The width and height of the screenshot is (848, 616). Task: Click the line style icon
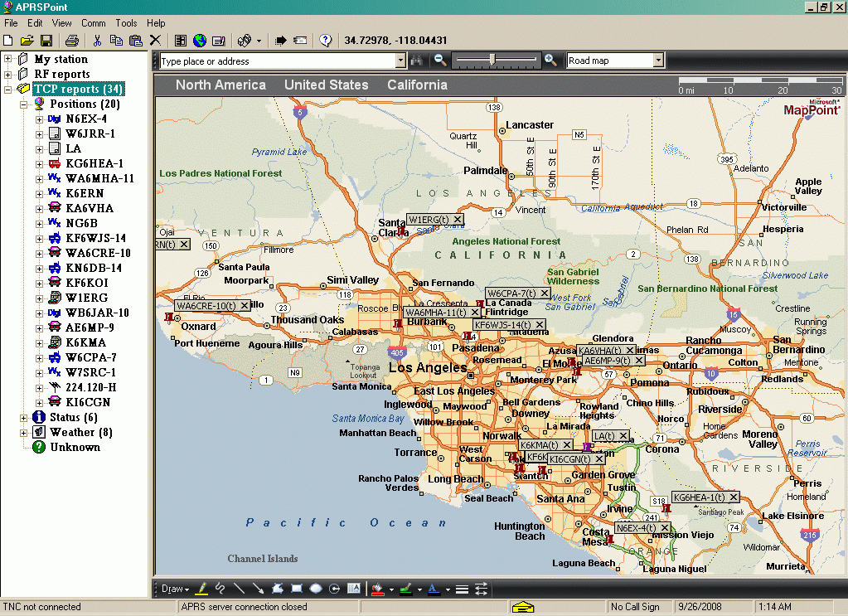[x=462, y=589]
